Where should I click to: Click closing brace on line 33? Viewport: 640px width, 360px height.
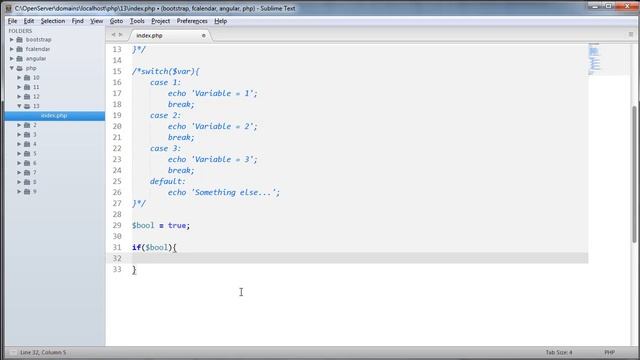134,270
